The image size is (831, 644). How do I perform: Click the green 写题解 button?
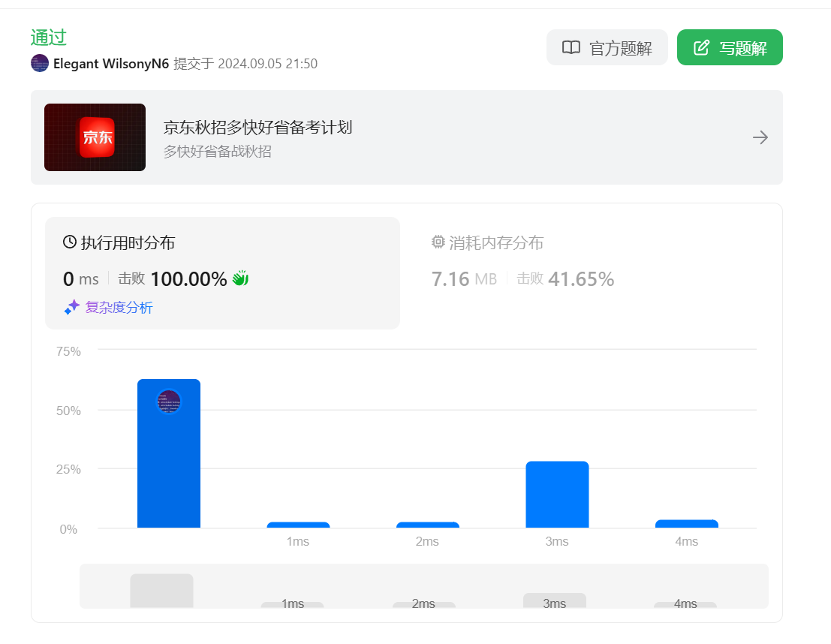(730, 48)
